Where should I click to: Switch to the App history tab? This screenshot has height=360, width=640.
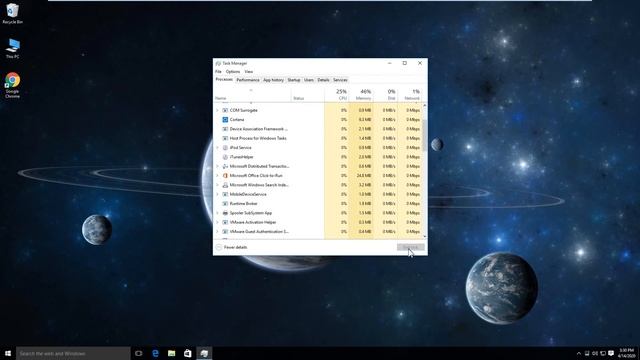pos(273,80)
